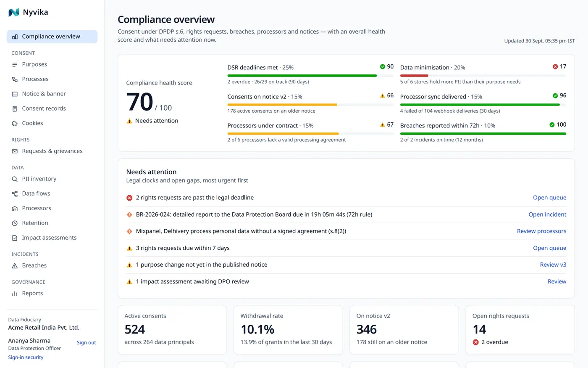Click DSR deadlines met progress bar
This screenshot has height=368, width=588.
(x=310, y=76)
